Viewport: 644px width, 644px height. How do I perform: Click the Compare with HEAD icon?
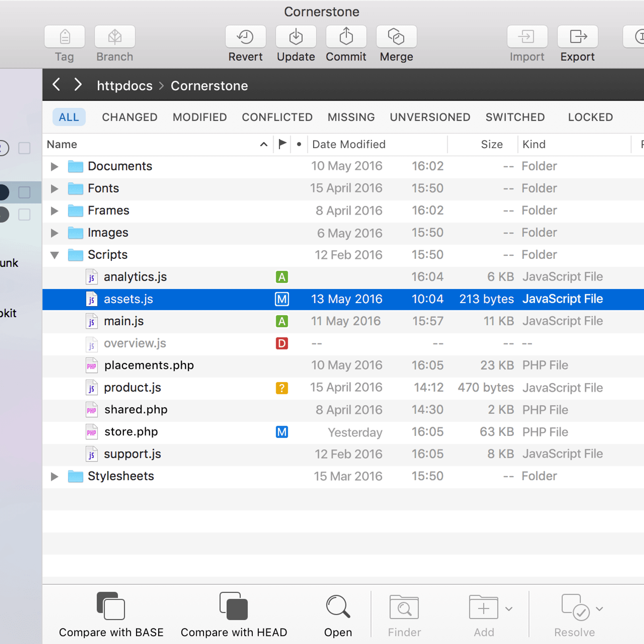pyautogui.click(x=234, y=606)
